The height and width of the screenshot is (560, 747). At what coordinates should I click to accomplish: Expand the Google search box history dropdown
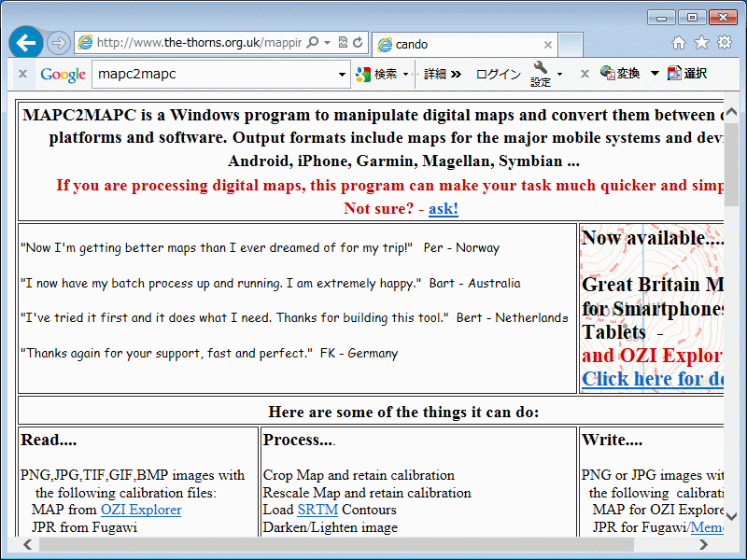[x=342, y=75]
